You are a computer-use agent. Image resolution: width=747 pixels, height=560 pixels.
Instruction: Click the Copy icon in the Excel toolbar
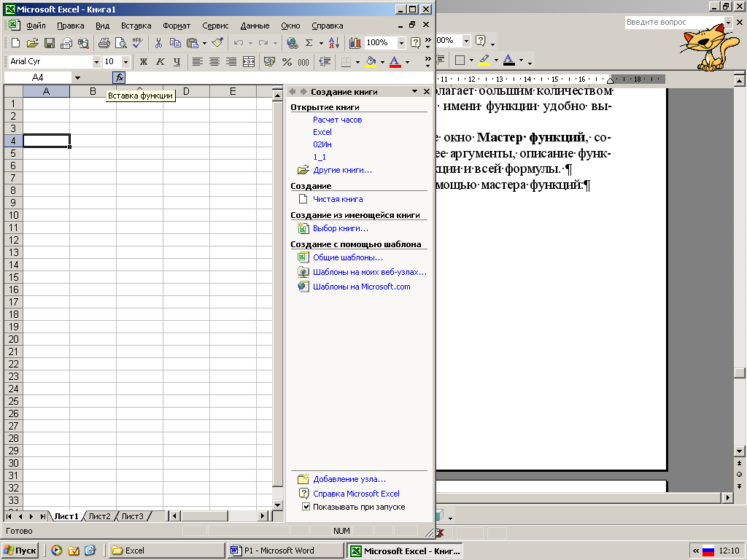coord(175,43)
